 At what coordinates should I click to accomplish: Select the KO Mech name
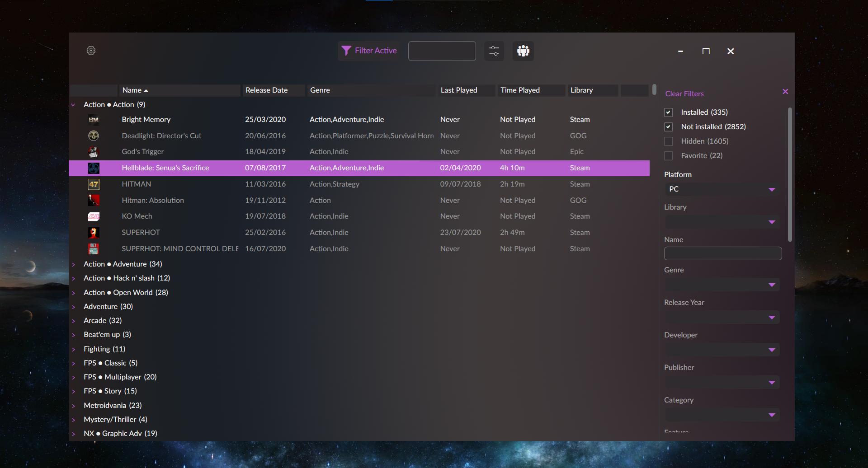[x=137, y=216]
